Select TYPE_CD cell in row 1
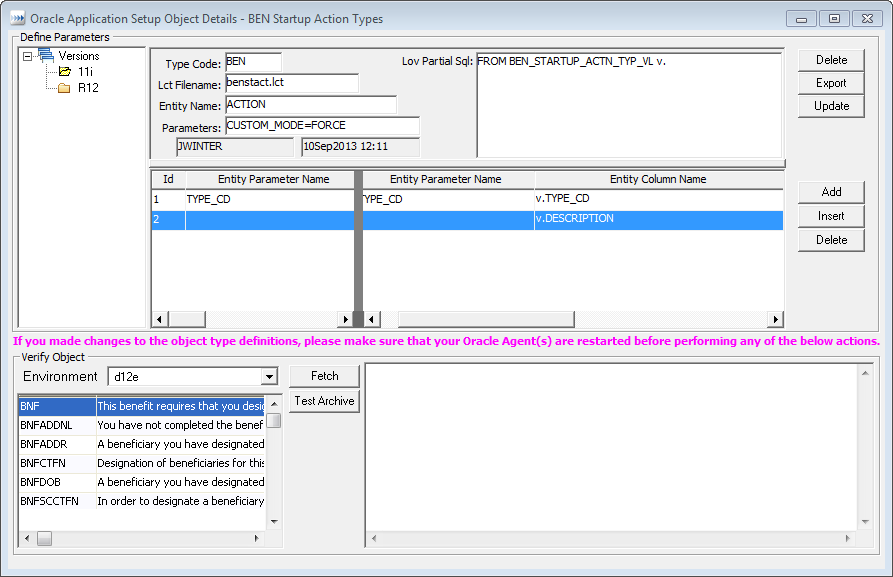893x577 pixels. [x=270, y=199]
